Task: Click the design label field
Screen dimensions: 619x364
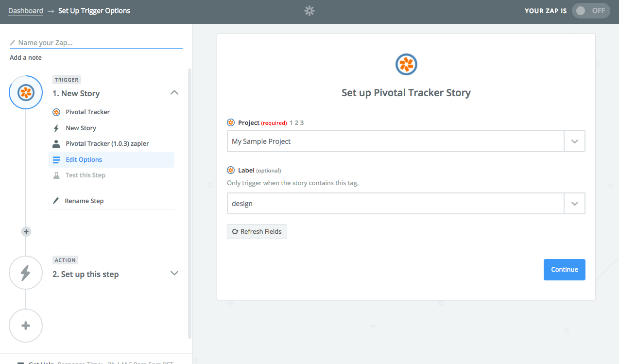Action: [395, 204]
